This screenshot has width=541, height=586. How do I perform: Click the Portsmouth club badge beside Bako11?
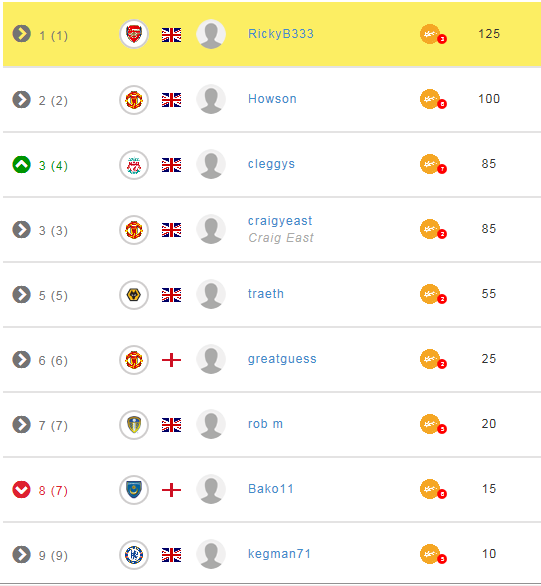pos(134,490)
